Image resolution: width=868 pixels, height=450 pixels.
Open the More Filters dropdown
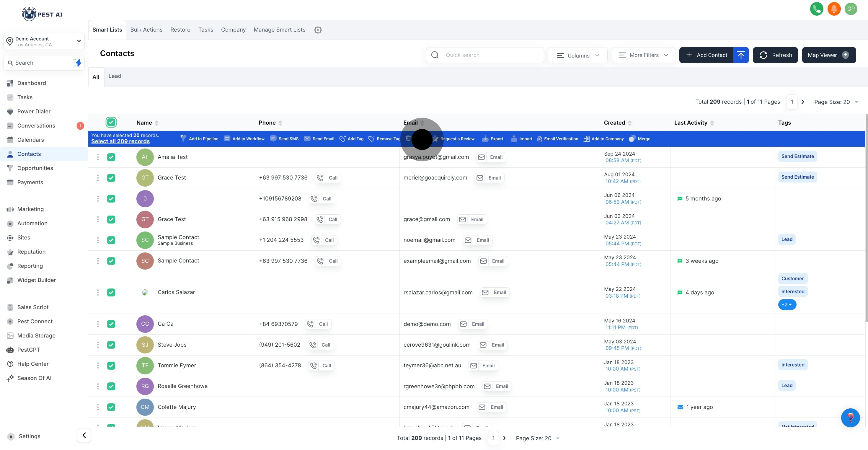click(x=643, y=55)
